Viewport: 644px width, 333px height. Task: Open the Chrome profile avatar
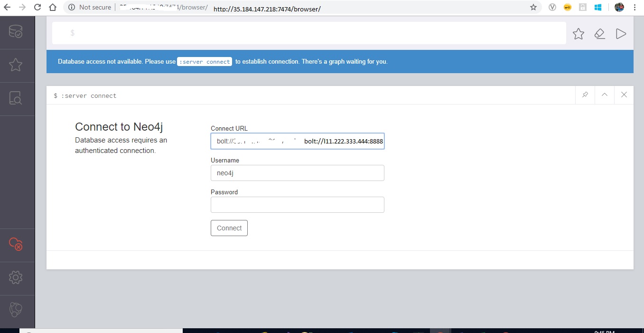pyautogui.click(x=619, y=7)
